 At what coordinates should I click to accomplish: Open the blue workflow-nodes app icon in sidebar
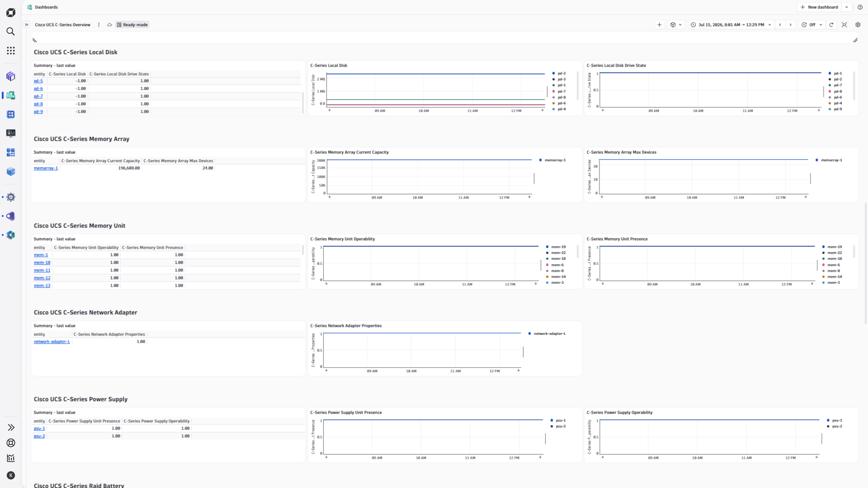point(11,114)
